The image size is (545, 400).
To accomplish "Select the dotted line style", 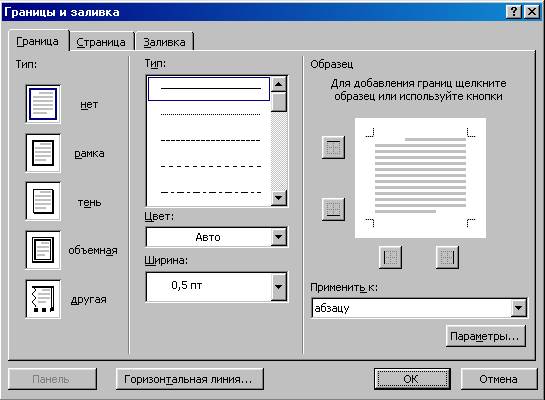I will click(x=210, y=114).
